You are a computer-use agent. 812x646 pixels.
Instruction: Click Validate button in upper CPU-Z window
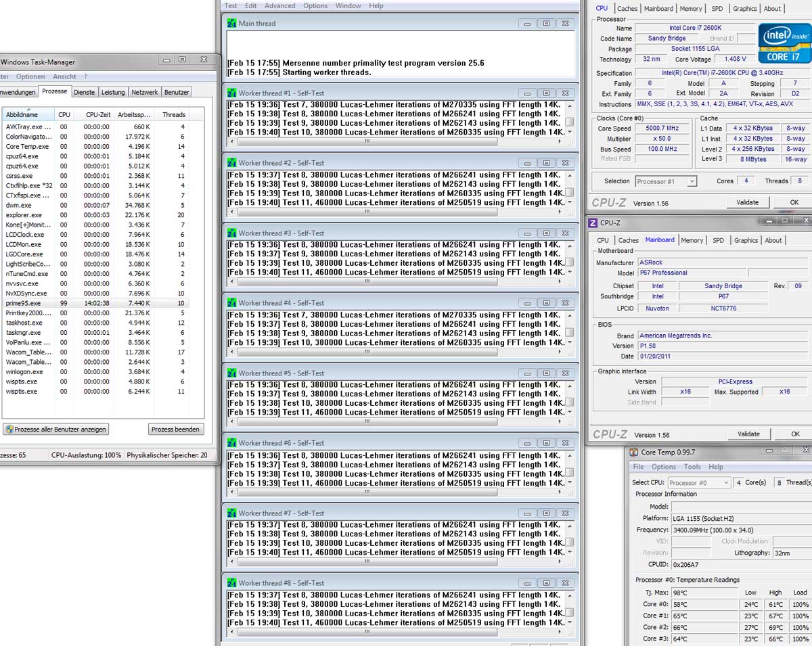tap(748, 202)
